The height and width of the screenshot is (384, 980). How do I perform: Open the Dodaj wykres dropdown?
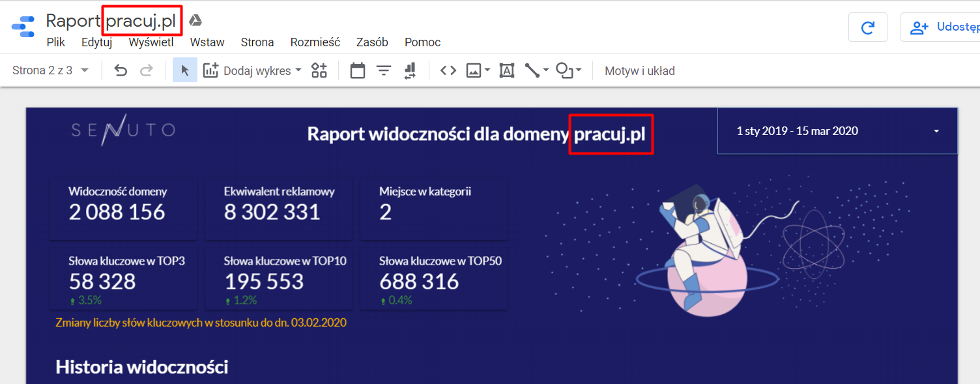pos(253,70)
